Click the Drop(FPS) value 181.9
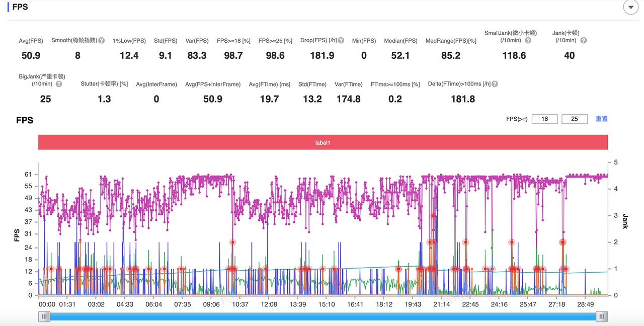Viewport: 644px width, 326px height. click(x=322, y=55)
